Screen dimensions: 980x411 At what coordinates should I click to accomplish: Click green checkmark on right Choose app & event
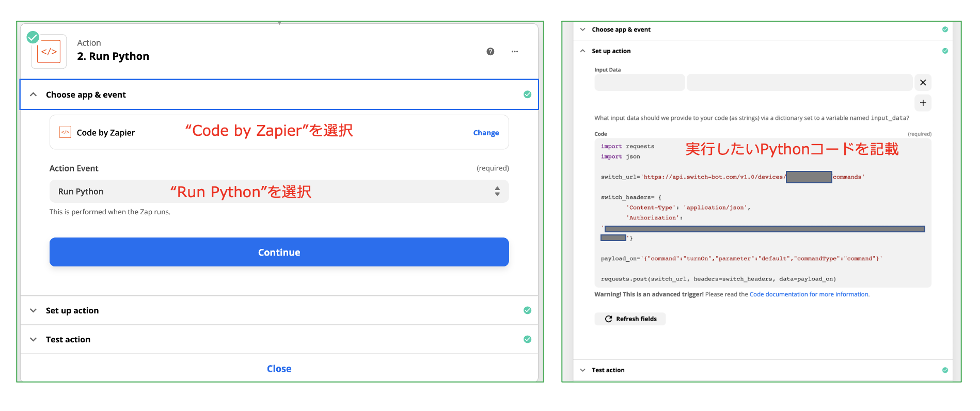[945, 29]
